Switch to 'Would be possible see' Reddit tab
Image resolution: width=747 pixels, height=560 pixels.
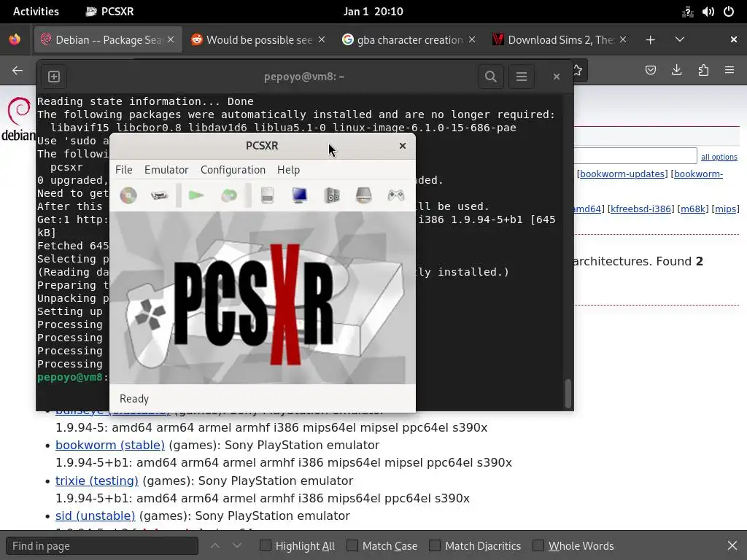[259, 40]
